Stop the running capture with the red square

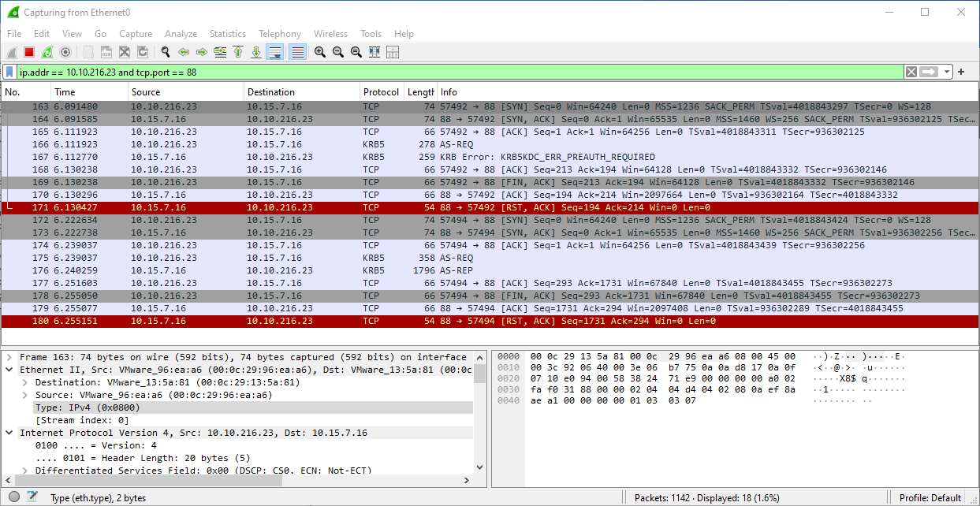coord(29,52)
